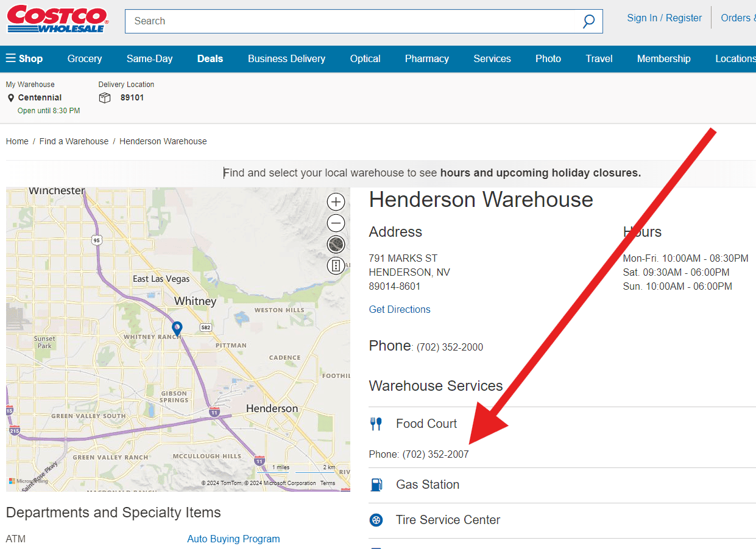Click the Costco Wholesale logo

[58, 19]
